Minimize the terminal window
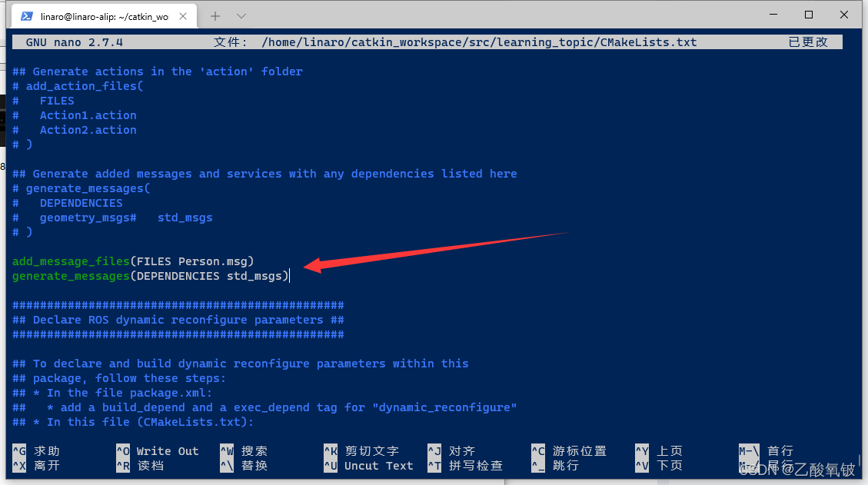 click(773, 15)
